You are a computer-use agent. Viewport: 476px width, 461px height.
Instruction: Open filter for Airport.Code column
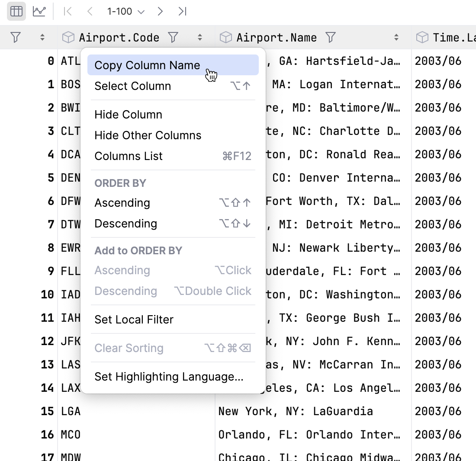173,37
